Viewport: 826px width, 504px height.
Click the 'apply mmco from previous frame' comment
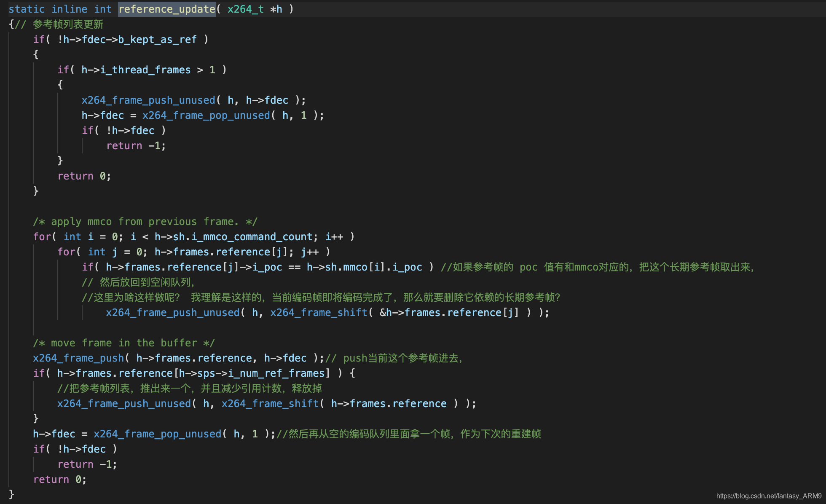145,221
